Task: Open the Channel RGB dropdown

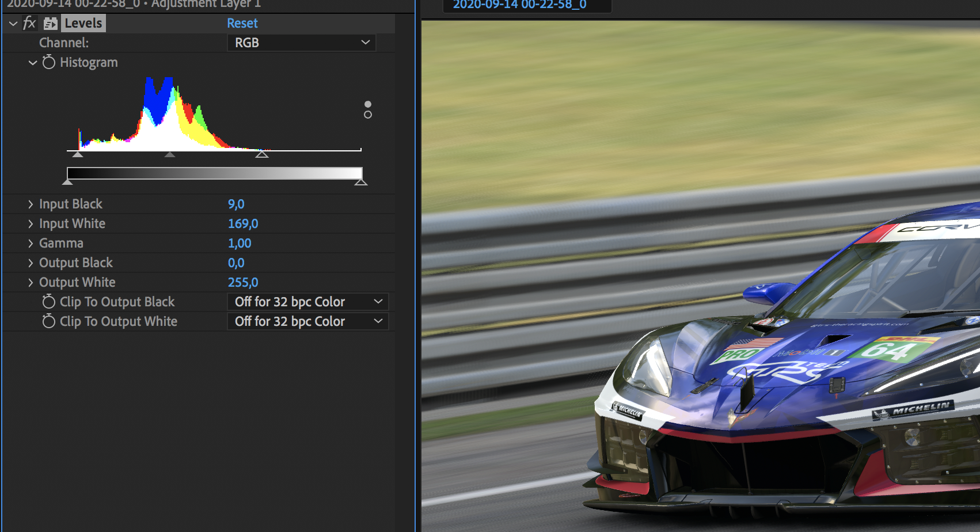Action: [x=302, y=43]
